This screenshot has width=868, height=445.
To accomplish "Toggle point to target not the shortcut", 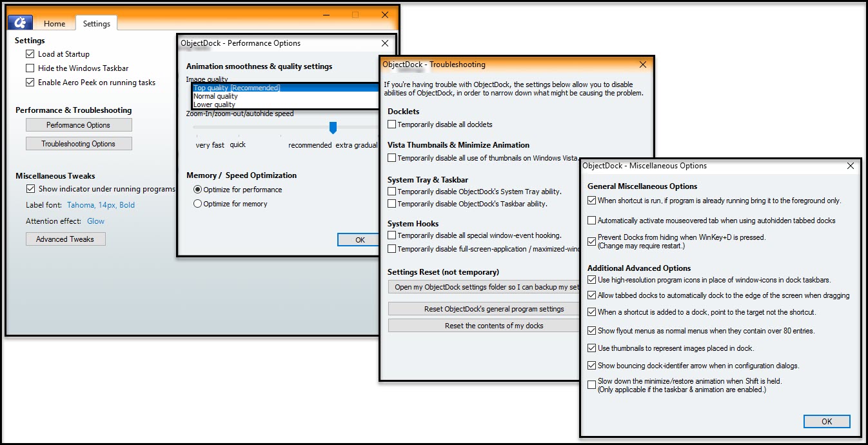I will click(x=592, y=312).
